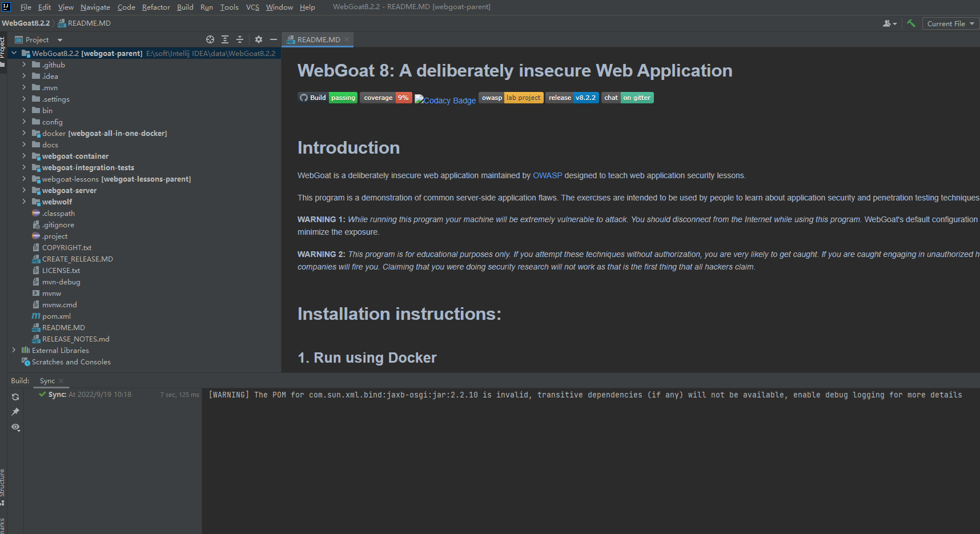
Task: Click the release v8.2.2 badge
Action: point(572,98)
